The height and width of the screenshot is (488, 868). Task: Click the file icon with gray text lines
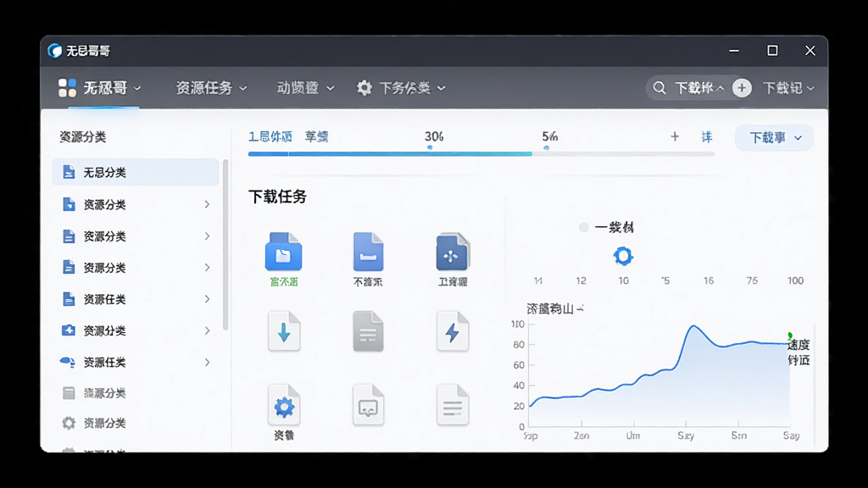click(x=453, y=405)
